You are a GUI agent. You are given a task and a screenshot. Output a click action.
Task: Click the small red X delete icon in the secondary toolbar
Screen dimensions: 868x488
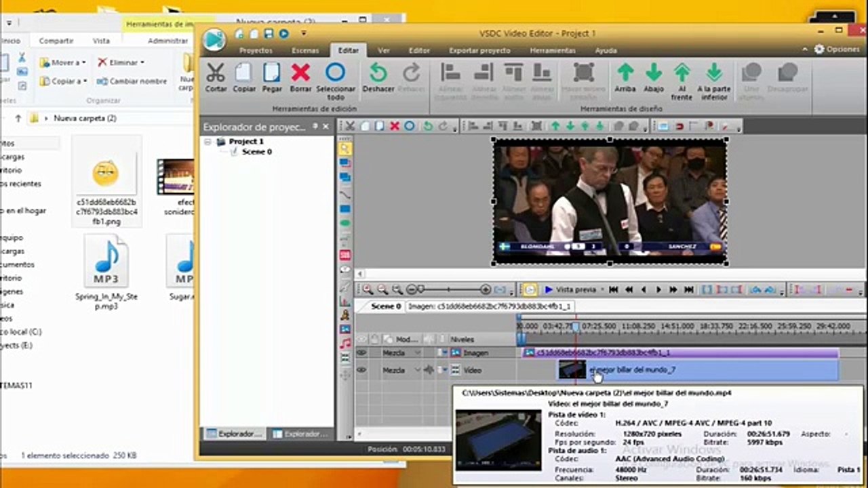click(394, 126)
